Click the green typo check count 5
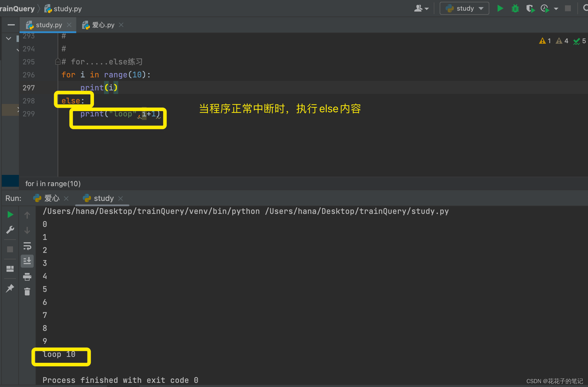The width and height of the screenshot is (588, 387). [579, 41]
